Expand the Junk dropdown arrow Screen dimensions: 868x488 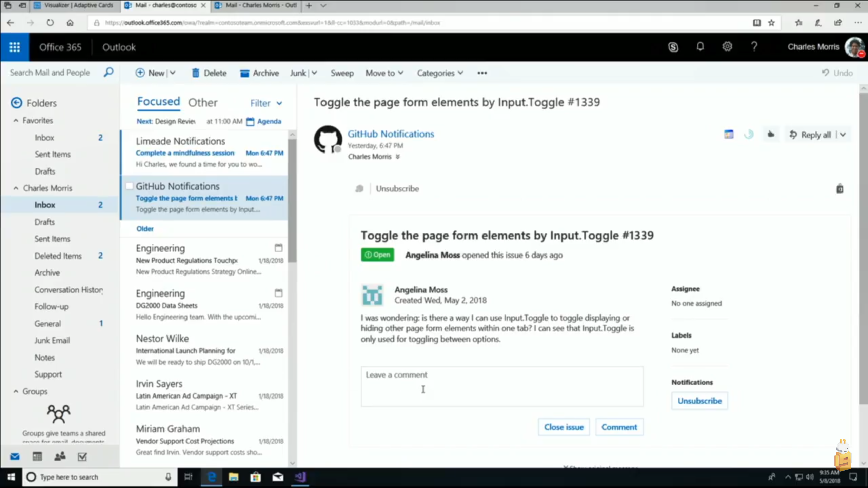coord(314,73)
